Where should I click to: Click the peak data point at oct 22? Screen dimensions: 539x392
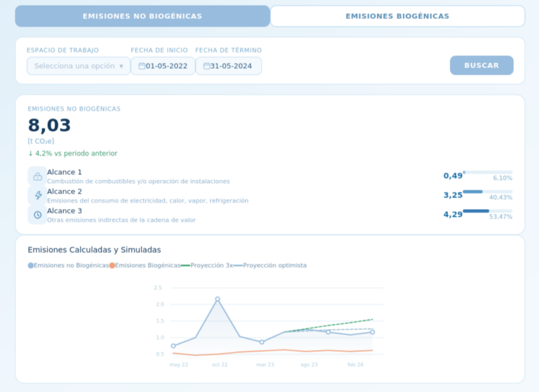pos(218,299)
